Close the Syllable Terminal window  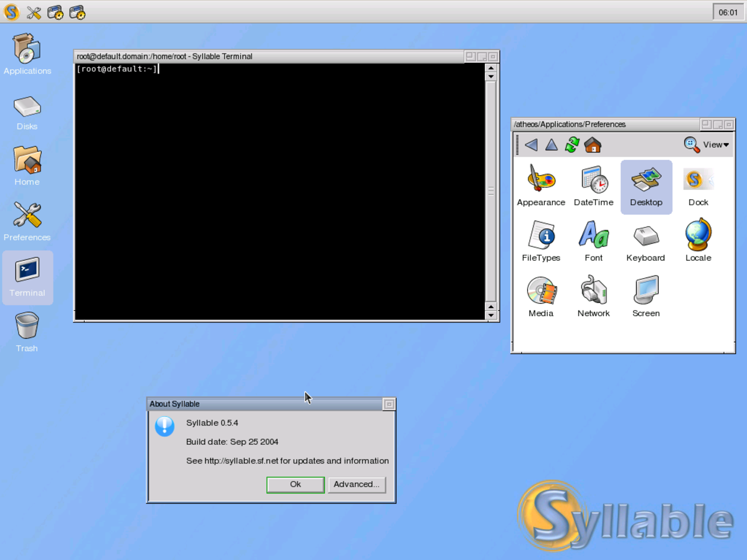tap(493, 57)
